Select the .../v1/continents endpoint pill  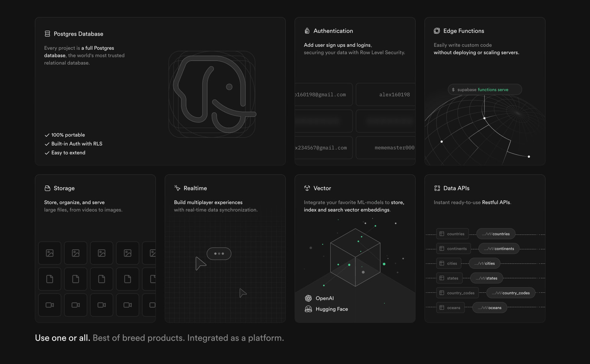tap(499, 249)
